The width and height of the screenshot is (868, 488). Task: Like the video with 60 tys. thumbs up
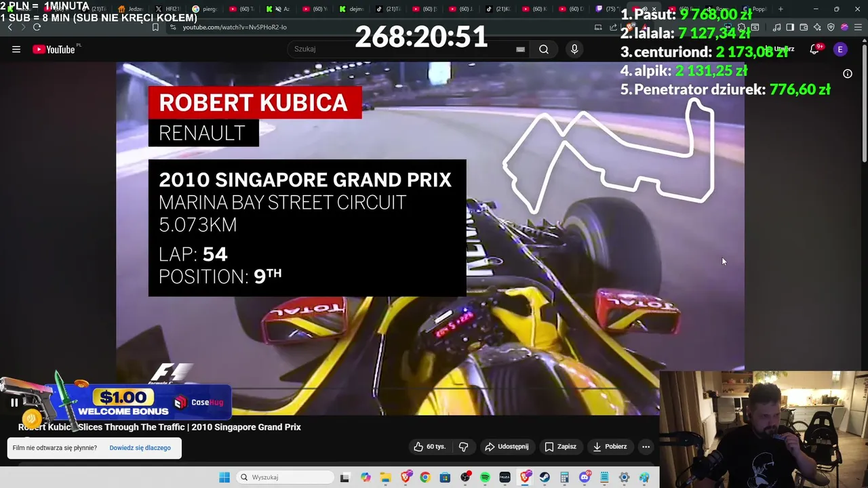(x=430, y=447)
